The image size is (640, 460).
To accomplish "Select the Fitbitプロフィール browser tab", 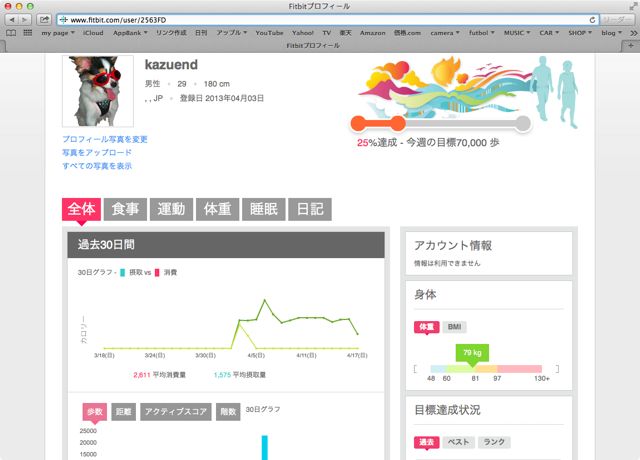I will (x=313, y=46).
